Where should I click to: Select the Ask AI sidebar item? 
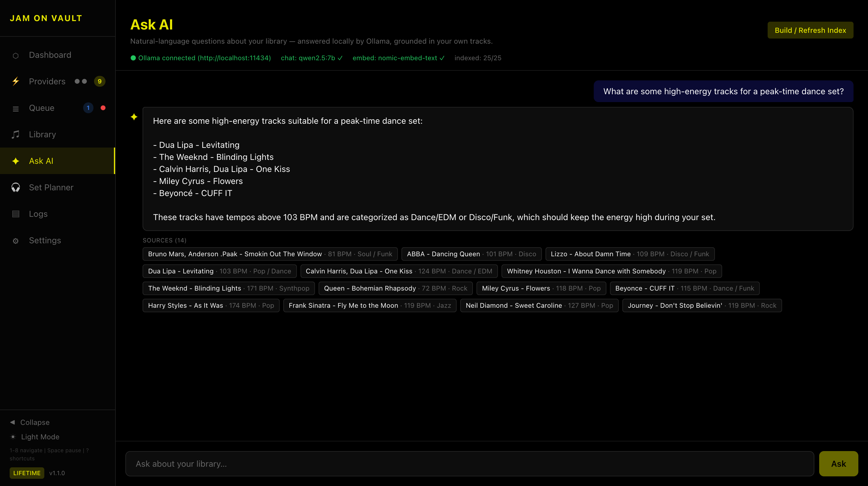(x=57, y=161)
